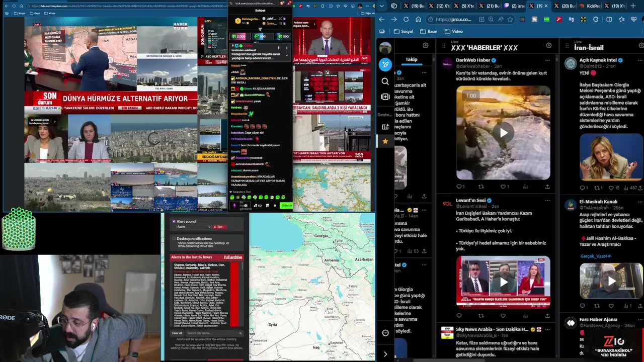The image size is (644, 362).
Task: Go to home page in right browser
Action: pos(418,19)
